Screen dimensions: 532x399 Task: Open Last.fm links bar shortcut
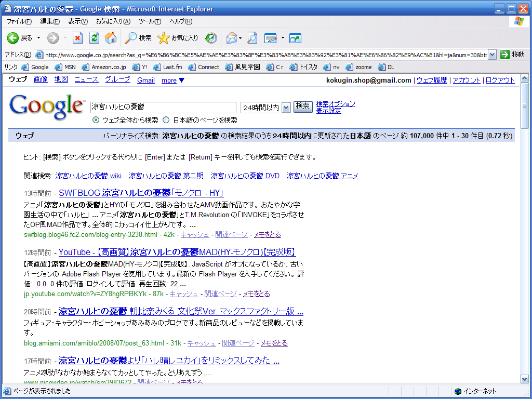[x=168, y=67]
